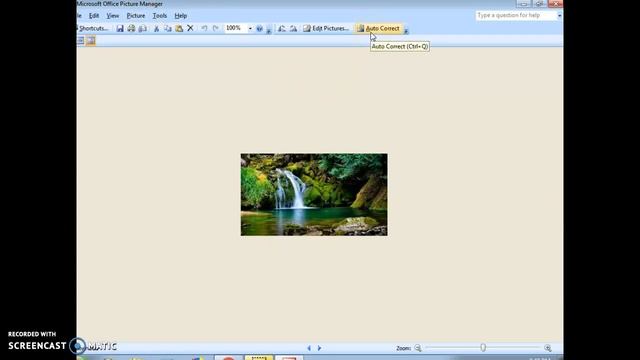
Task: Apply Auto Correct to the picture
Action: click(378, 29)
